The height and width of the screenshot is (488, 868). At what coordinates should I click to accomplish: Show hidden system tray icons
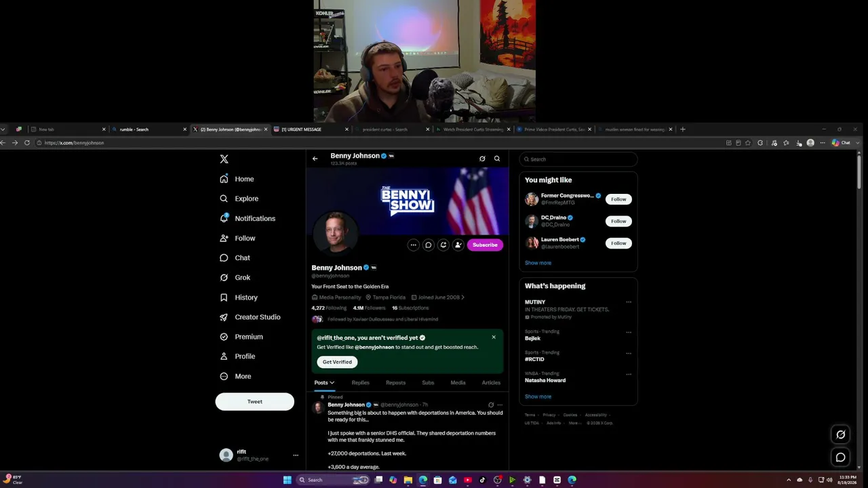click(788, 480)
